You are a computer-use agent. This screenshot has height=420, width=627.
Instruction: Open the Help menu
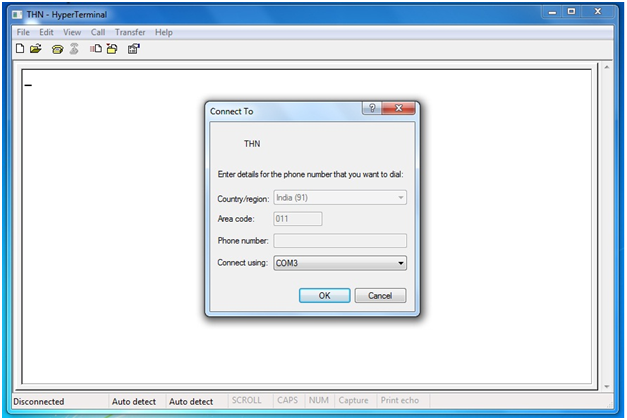tap(164, 32)
